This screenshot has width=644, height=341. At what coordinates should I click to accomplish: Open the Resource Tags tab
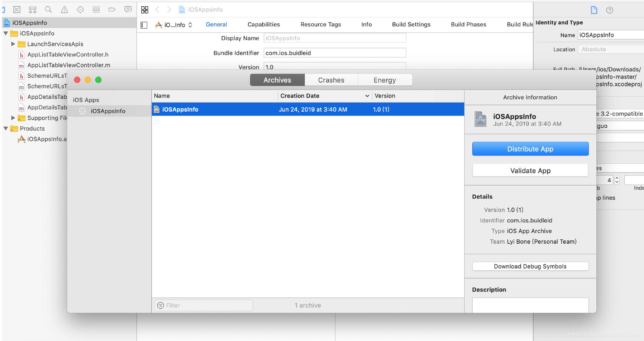point(321,24)
